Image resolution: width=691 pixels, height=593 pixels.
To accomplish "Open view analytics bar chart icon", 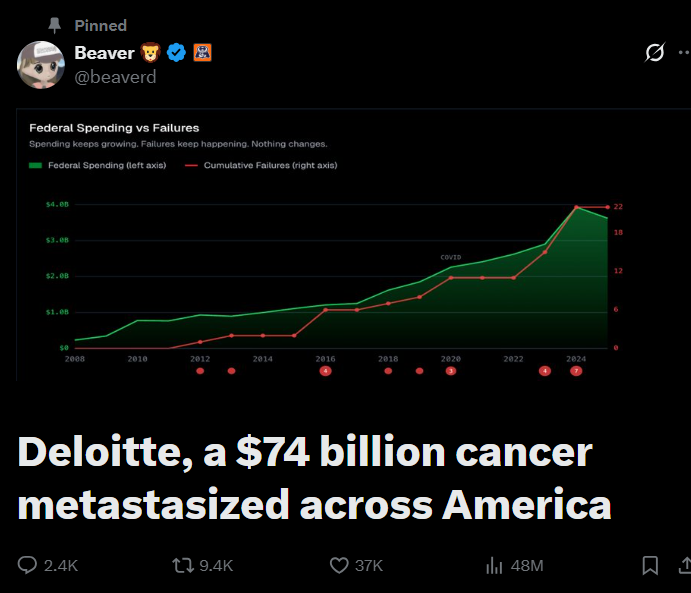I will tap(494, 565).
